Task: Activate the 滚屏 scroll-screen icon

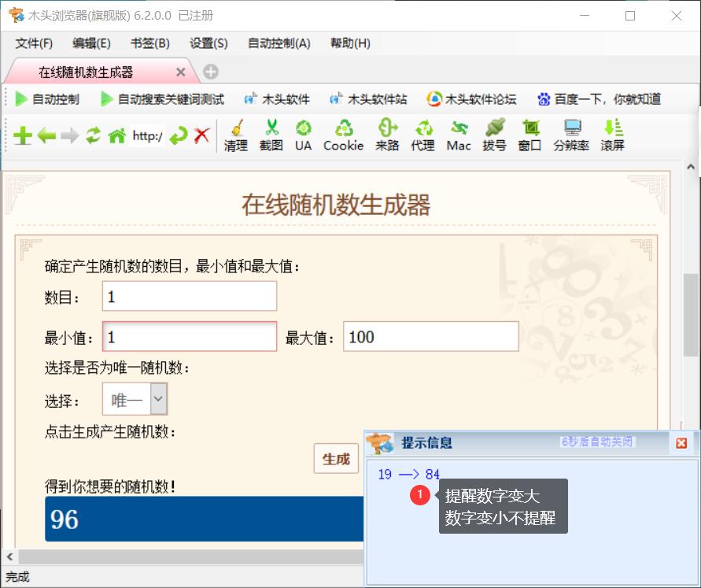Action: [x=612, y=134]
